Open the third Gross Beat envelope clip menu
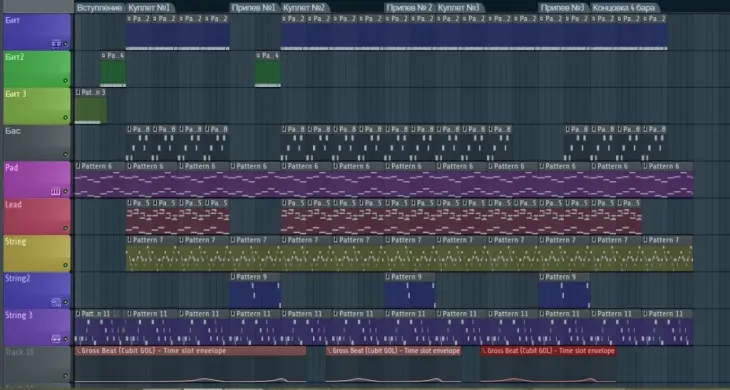The image size is (730, 390). click(484, 351)
